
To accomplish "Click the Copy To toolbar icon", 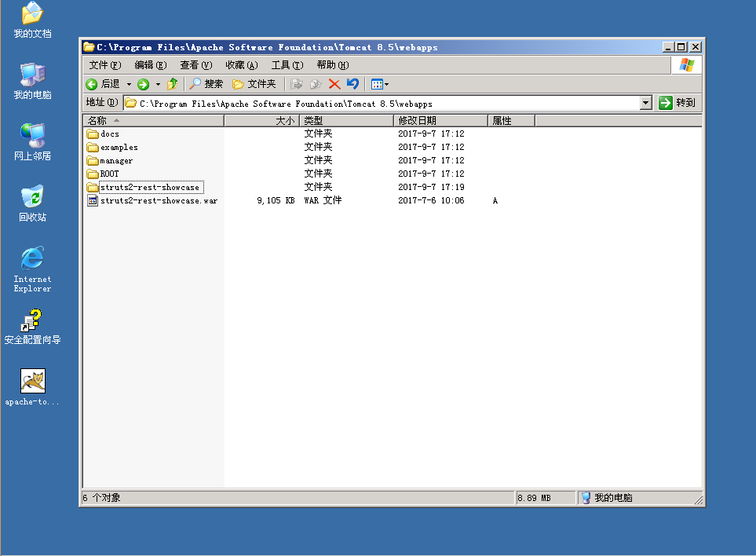I will click(x=316, y=84).
